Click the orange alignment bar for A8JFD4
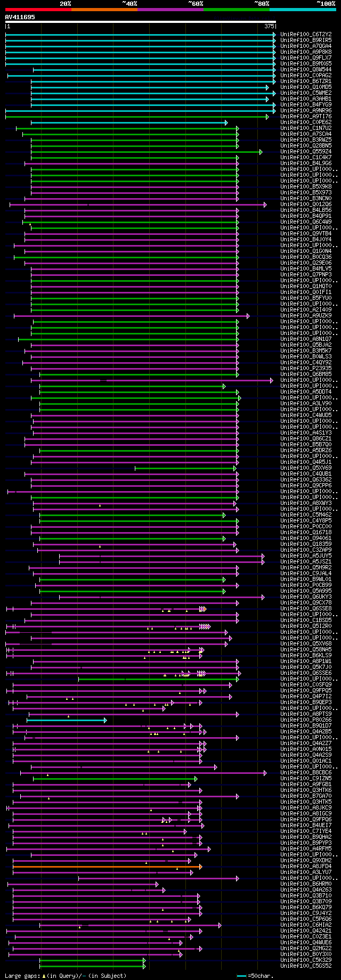The width and height of the screenshot is (341, 980). pyautogui.click(x=107, y=867)
